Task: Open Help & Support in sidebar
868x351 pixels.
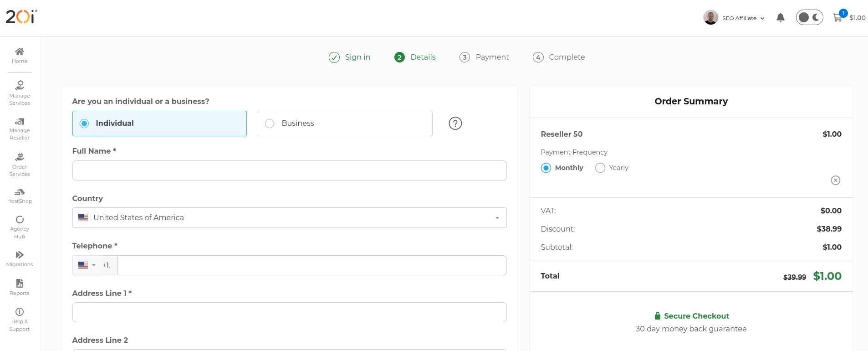Action: [20, 320]
